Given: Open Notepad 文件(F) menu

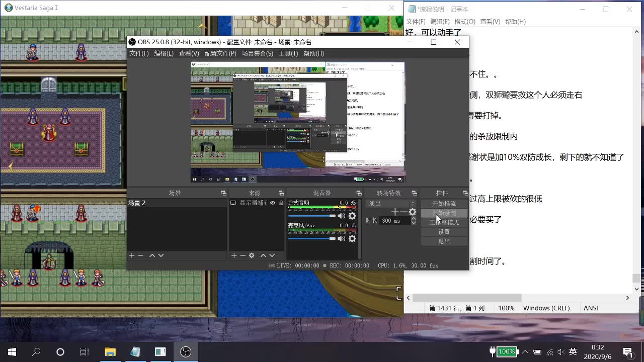Looking at the screenshot, I should tap(416, 22).
